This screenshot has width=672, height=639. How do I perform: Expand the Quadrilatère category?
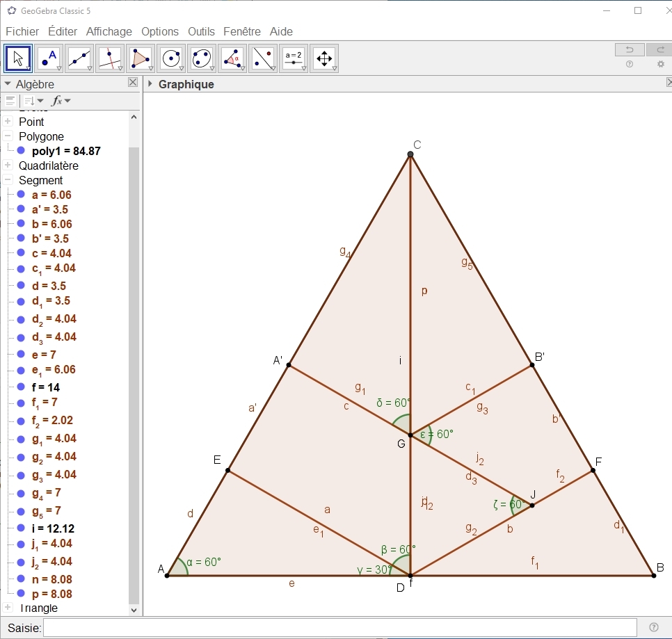tap(8, 165)
